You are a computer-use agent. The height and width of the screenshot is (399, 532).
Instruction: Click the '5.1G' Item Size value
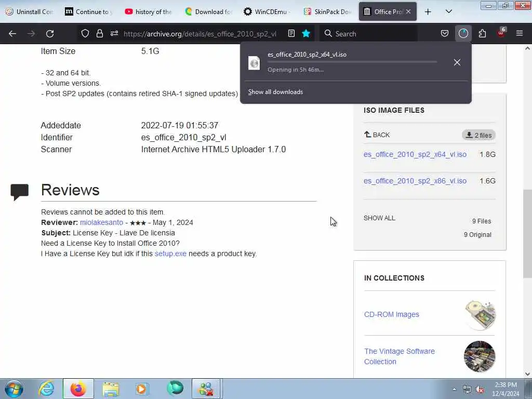tap(150, 51)
